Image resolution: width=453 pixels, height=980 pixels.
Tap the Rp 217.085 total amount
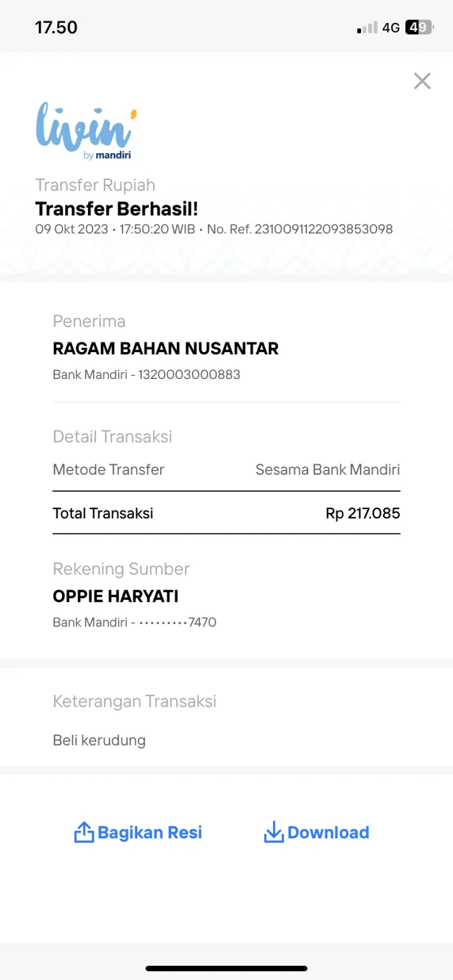363,513
